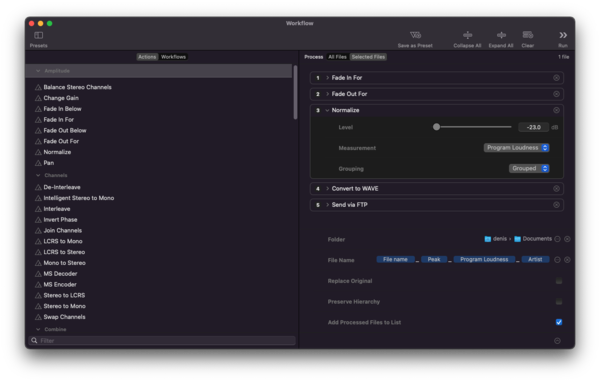This screenshot has height=382, width=600.
Task: Select the Join Channels action
Action: click(x=63, y=230)
